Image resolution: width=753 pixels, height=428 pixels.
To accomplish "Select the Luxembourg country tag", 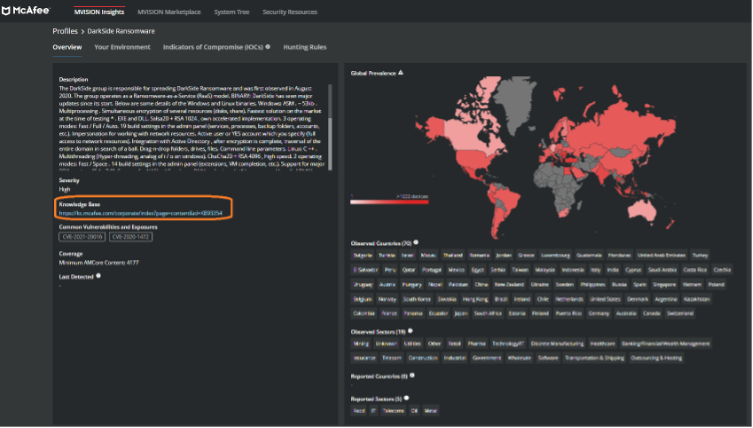I will [x=555, y=256].
